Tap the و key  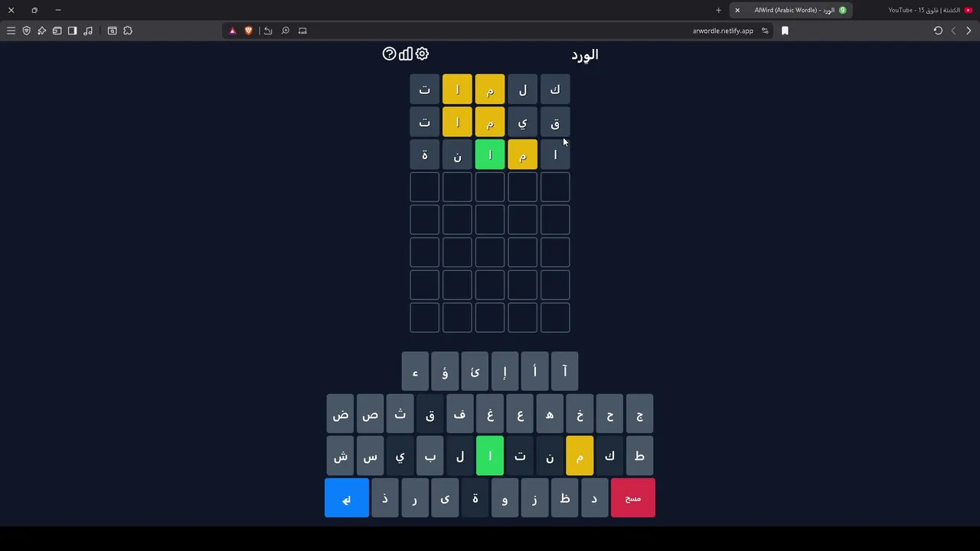pos(505,498)
